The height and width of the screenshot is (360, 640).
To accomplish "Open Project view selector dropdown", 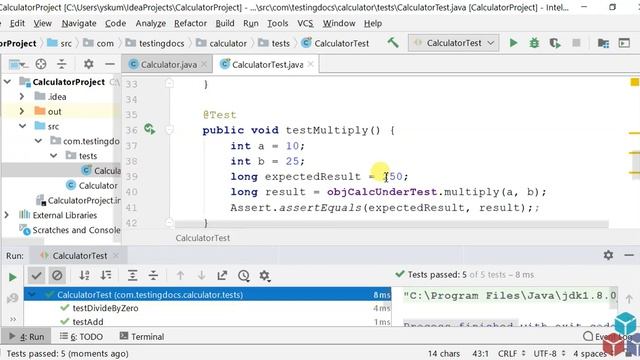I will pyautogui.click(x=18, y=64).
